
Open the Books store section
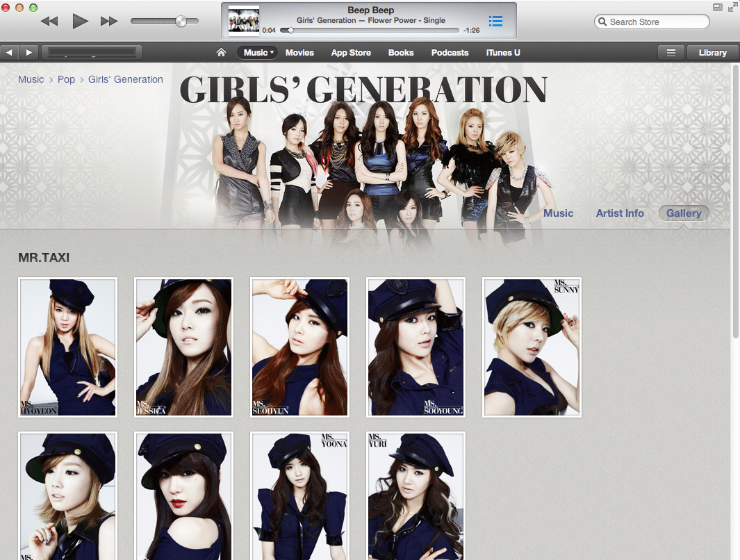(401, 53)
